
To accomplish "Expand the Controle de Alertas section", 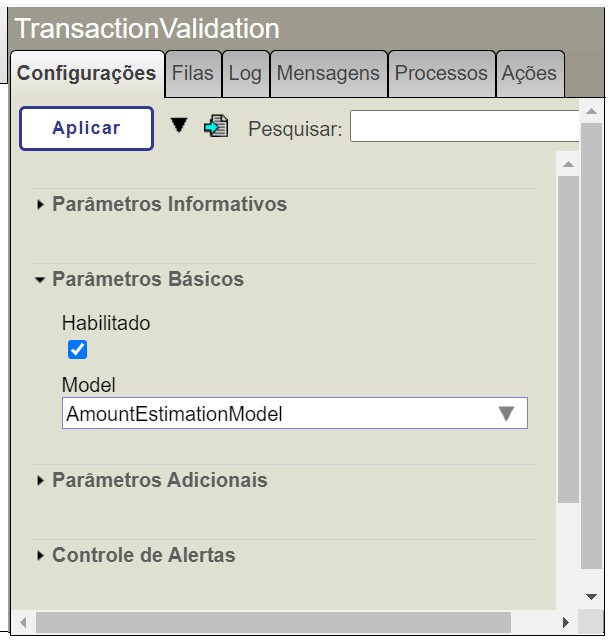I will click(143, 555).
